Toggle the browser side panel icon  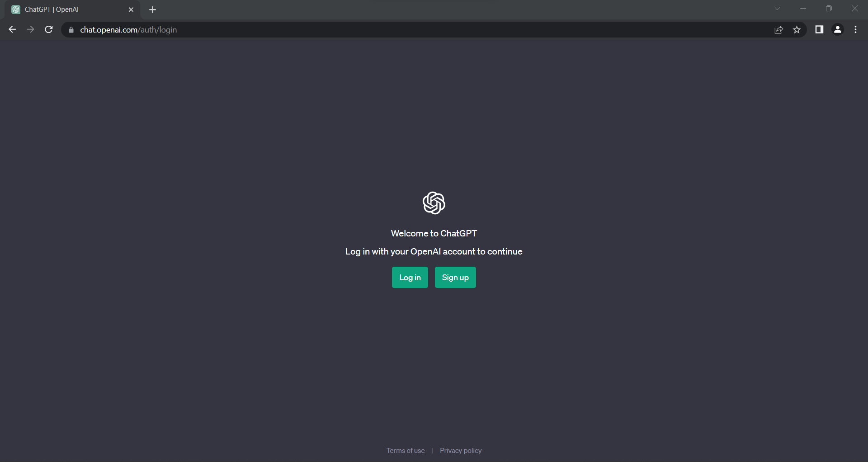pyautogui.click(x=819, y=30)
